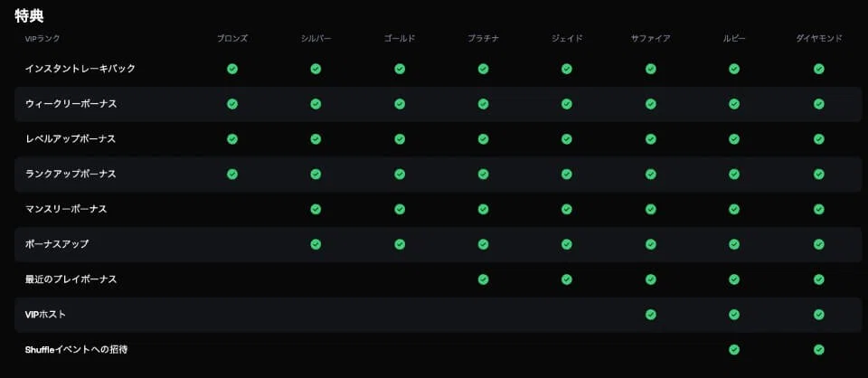Image resolution: width=868 pixels, height=378 pixels.
Task: Click the Sapphire checkmark for VIPホスト
Action: coord(650,315)
